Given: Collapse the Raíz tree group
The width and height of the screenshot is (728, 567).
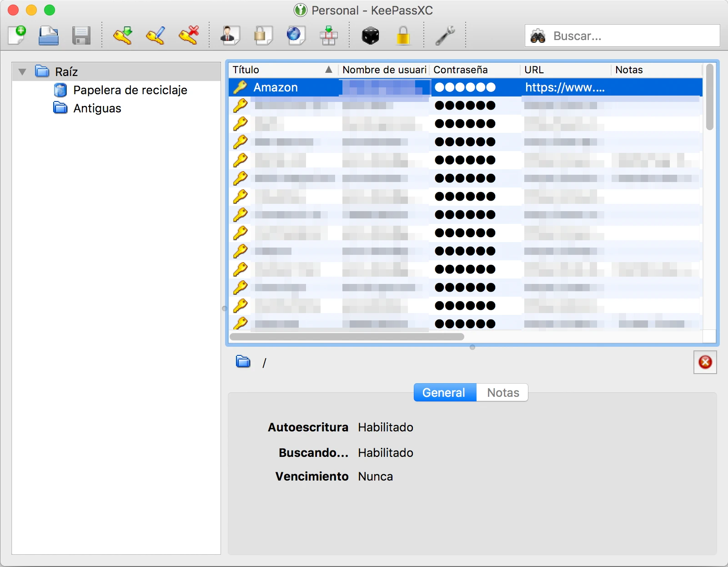Looking at the screenshot, I should click(22, 72).
